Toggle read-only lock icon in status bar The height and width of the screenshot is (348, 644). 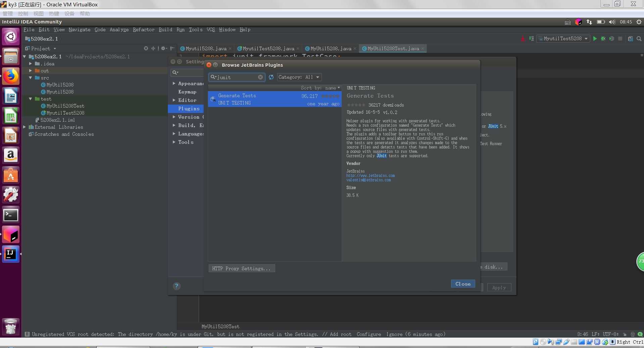tap(625, 334)
